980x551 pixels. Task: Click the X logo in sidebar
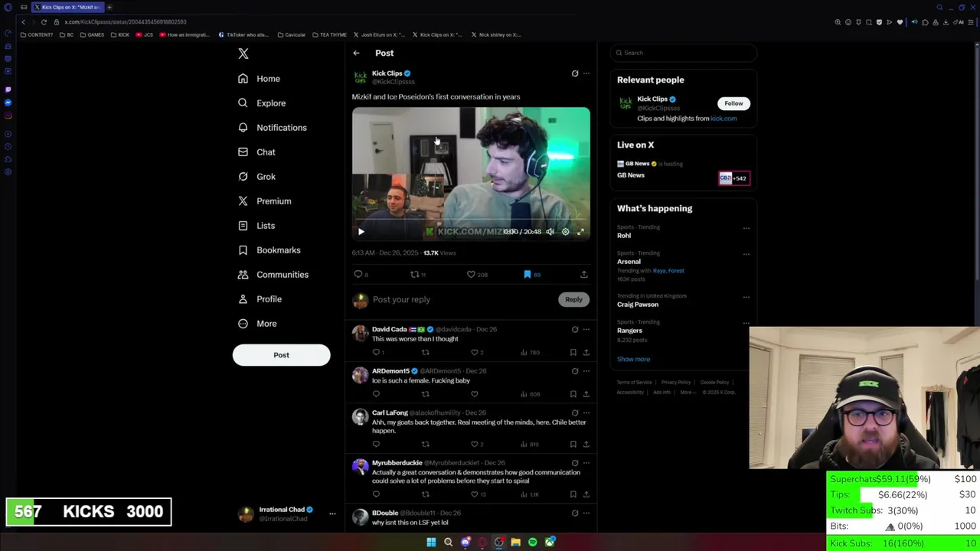(x=243, y=54)
